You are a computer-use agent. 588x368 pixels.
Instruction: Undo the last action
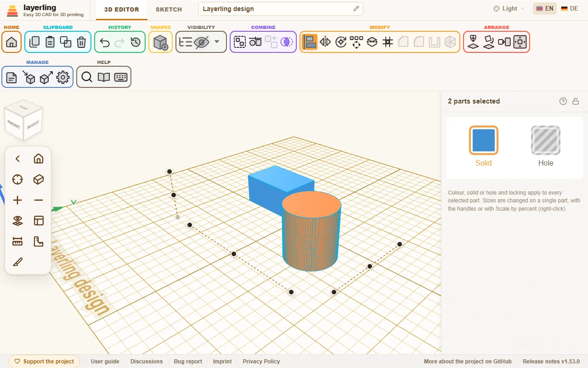[104, 42]
